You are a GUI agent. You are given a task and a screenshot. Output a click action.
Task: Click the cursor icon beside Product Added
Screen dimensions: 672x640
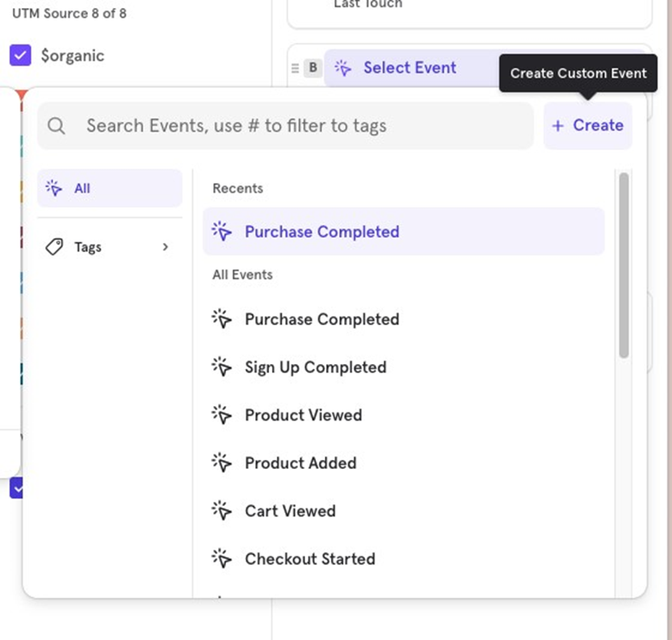221,462
